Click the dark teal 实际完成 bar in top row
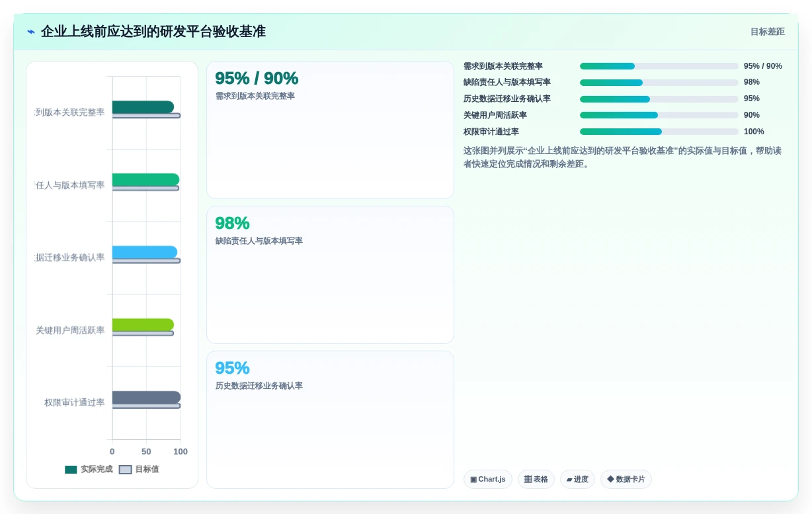This screenshot has width=812, height=514. pos(143,107)
